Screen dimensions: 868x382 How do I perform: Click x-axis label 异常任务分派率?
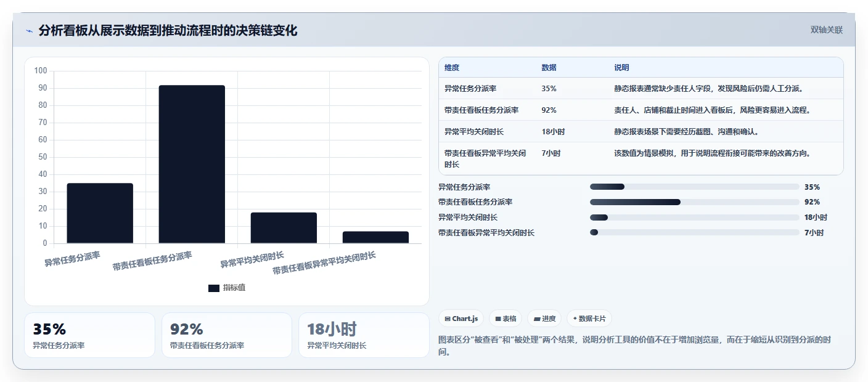pos(72,259)
